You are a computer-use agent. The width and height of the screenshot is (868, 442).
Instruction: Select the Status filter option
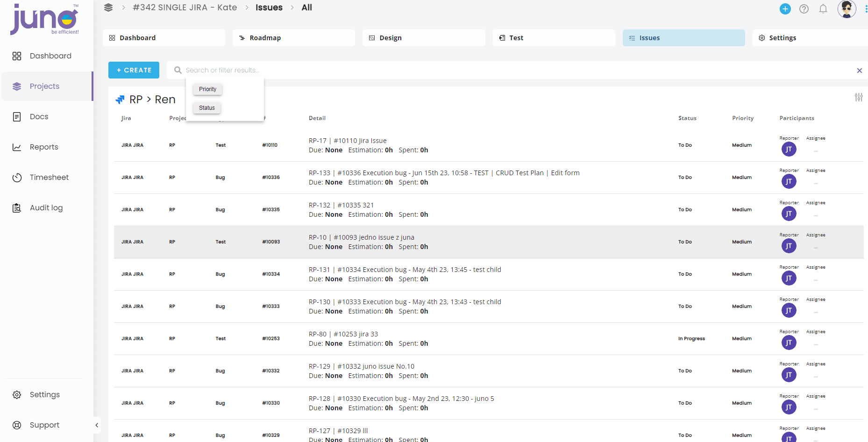coord(207,108)
